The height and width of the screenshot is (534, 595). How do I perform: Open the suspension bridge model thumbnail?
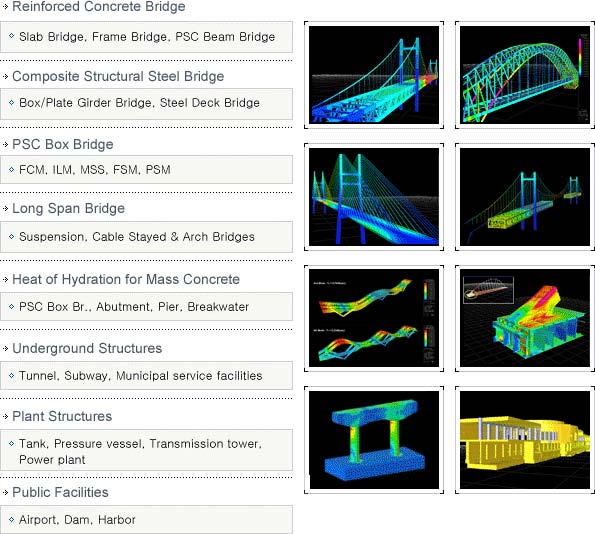tap(374, 75)
